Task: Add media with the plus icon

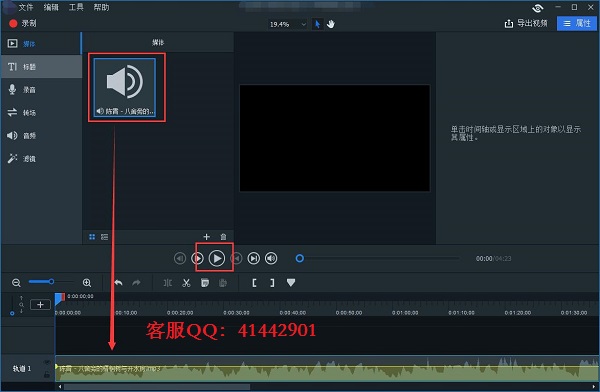Action: 206,237
